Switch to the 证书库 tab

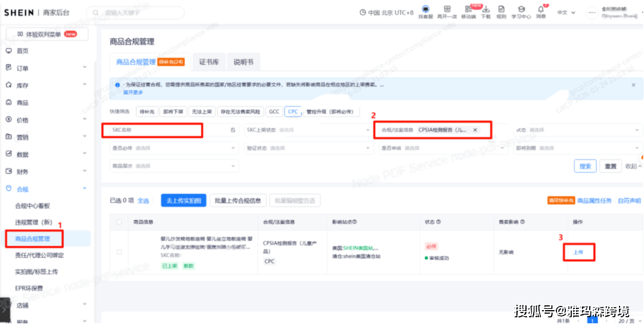click(x=209, y=63)
